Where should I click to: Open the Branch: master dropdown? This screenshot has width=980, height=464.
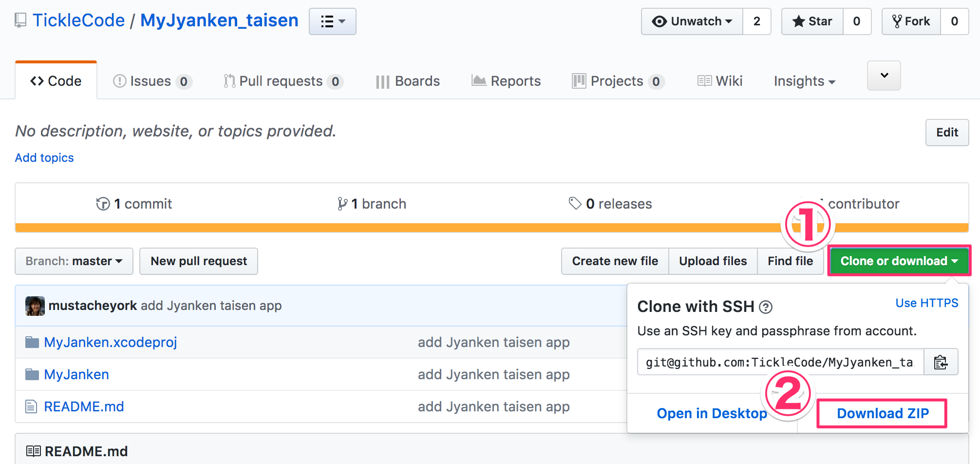tap(74, 261)
